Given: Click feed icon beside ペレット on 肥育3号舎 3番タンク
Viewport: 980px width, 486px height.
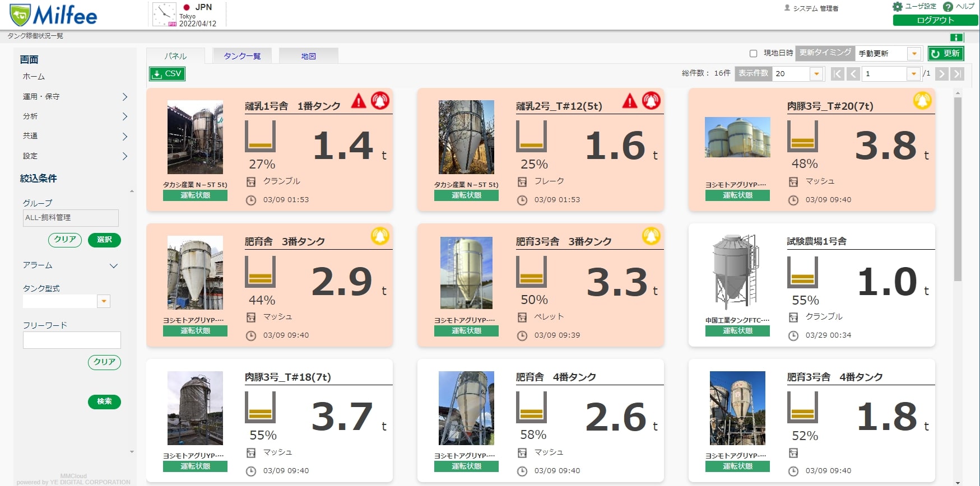Looking at the screenshot, I should 522,317.
